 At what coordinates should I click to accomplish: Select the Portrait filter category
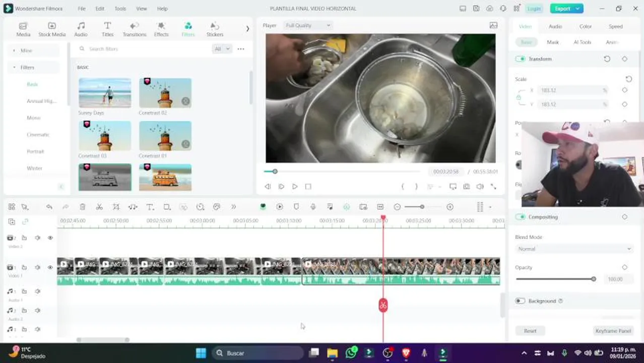[x=35, y=151]
